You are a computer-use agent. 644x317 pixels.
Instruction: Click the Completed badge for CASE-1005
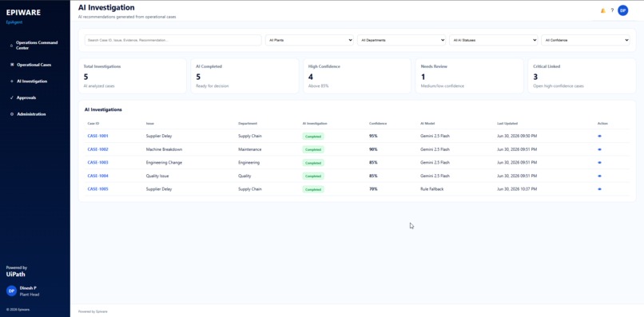(313, 190)
